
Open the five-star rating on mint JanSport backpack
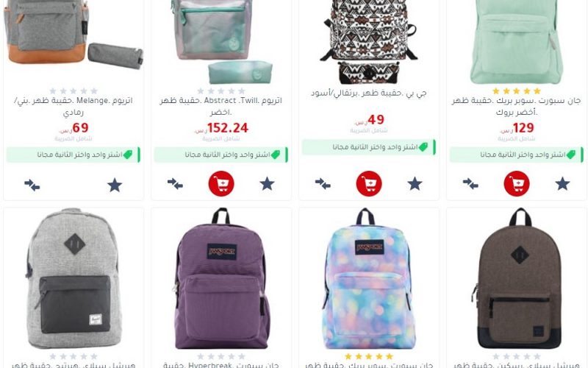click(517, 91)
